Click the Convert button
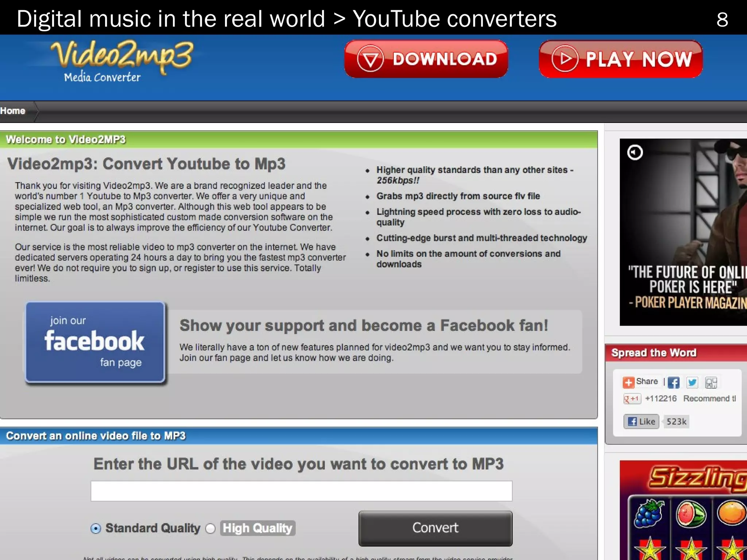747x560 pixels. click(435, 528)
